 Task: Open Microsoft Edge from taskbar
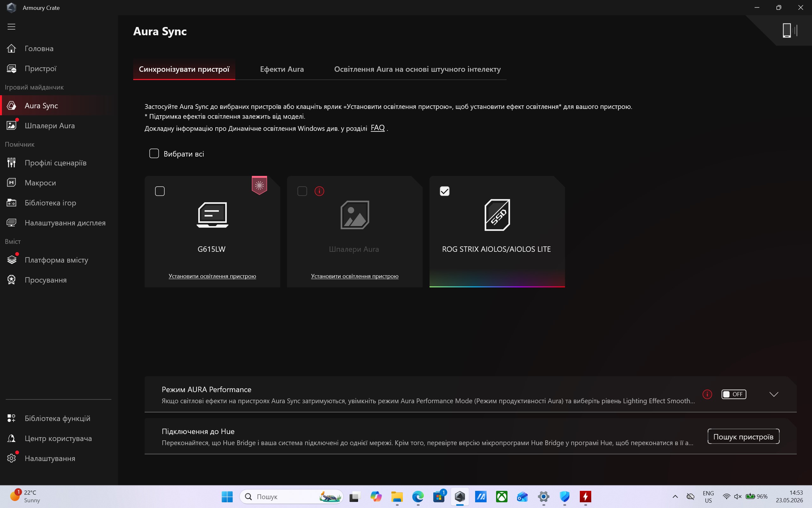(418, 497)
